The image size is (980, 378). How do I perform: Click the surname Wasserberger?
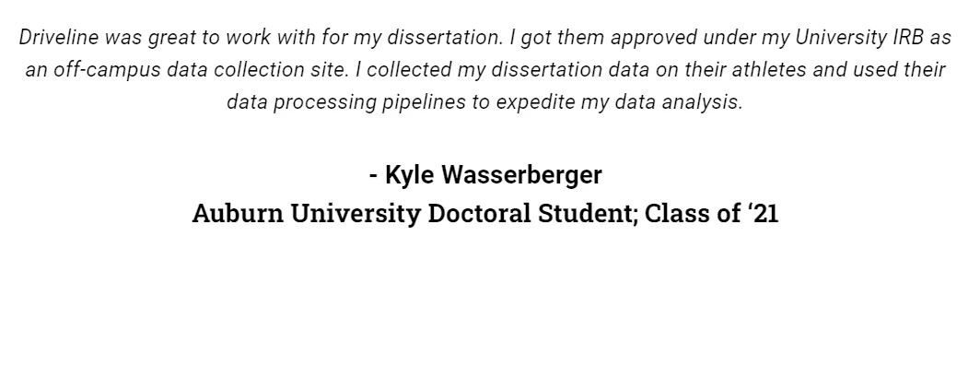522,174
